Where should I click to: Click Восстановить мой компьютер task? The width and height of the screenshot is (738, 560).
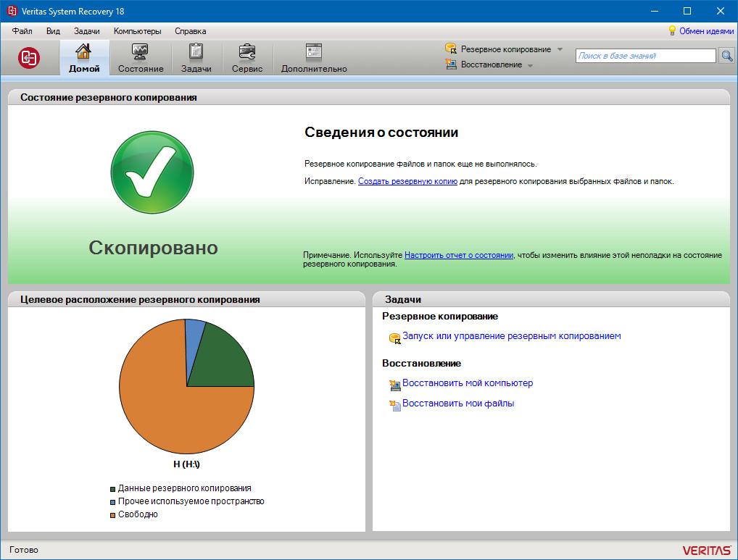pos(467,383)
